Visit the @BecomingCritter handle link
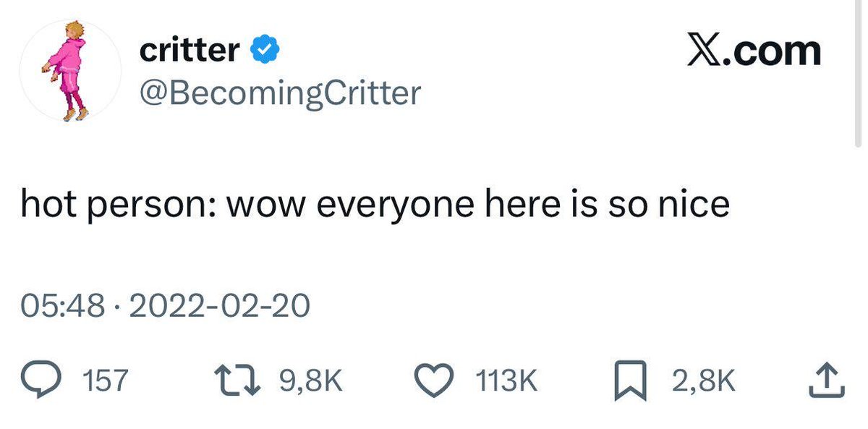 [278, 92]
